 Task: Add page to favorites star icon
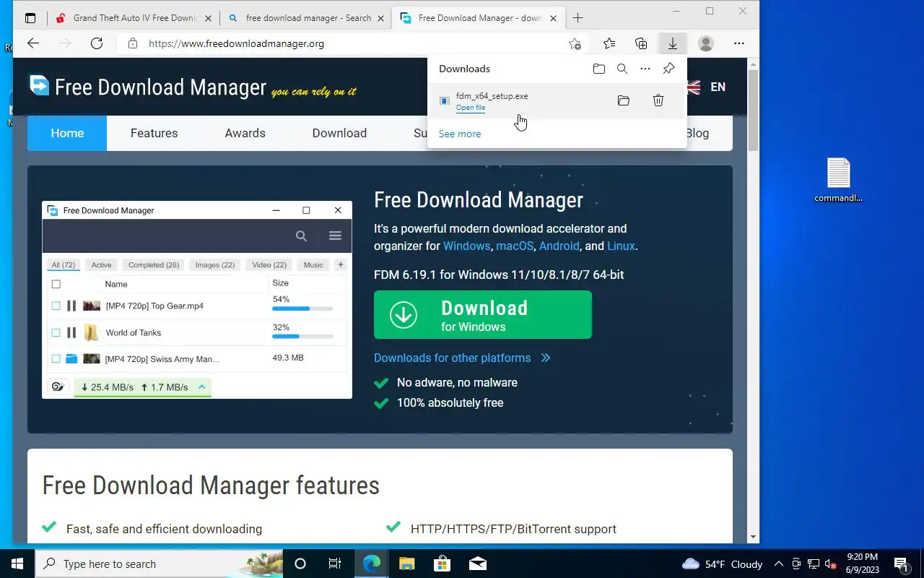[575, 43]
